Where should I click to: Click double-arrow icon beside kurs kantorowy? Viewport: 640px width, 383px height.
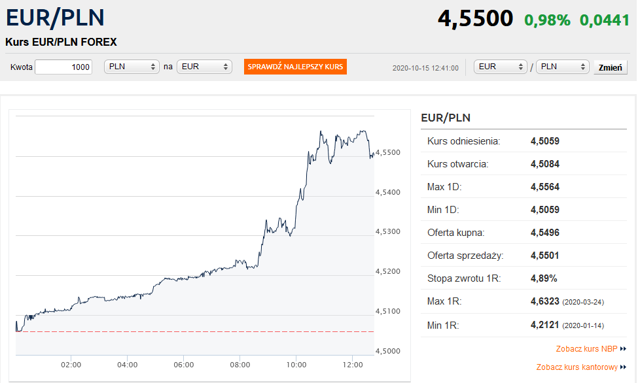click(x=623, y=367)
